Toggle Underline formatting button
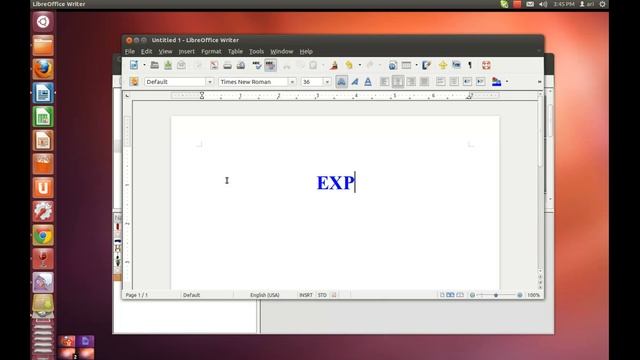Screen dimensions: 640x360 368,82
